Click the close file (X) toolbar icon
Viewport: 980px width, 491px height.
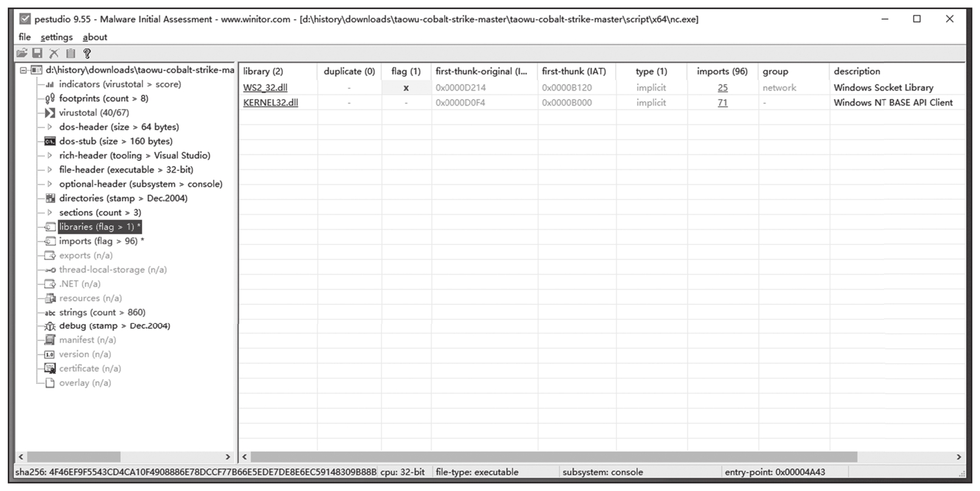(54, 53)
